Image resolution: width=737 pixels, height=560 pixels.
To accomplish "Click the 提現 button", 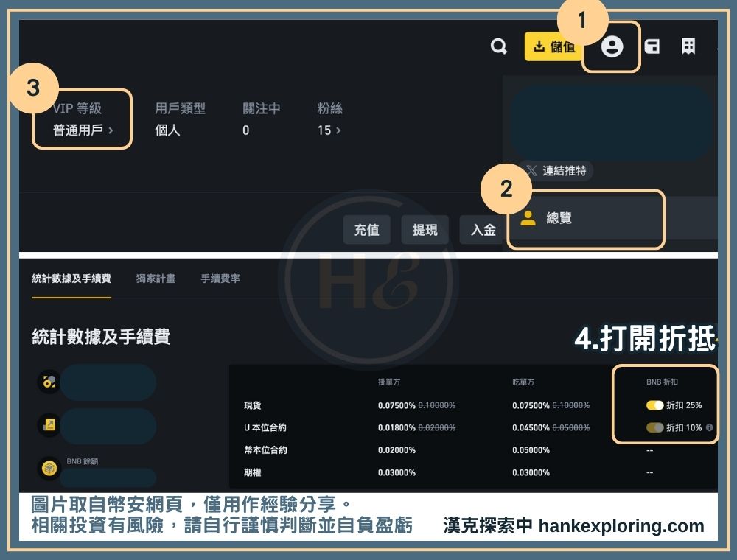I will pos(425,230).
